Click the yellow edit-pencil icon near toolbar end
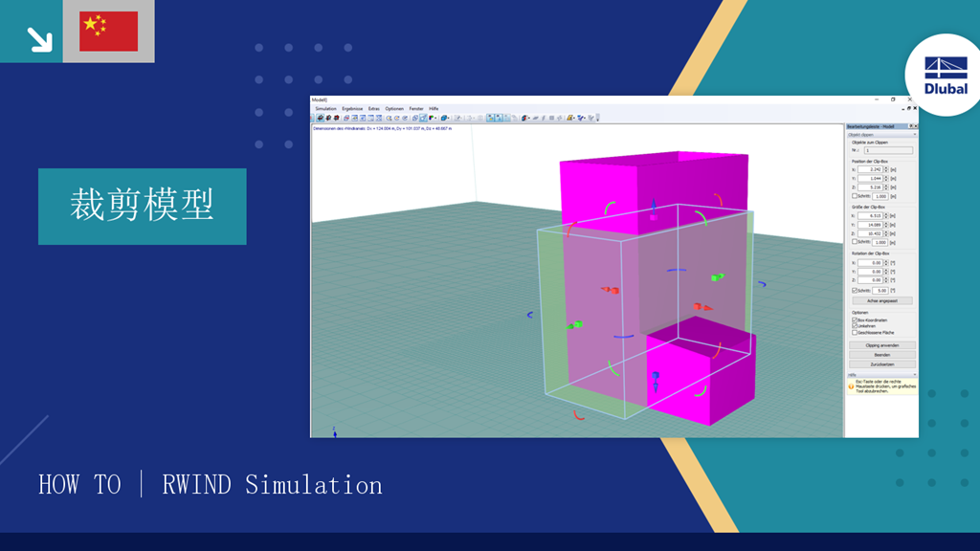This screenshot has height=551, width=980. [570, 118]
